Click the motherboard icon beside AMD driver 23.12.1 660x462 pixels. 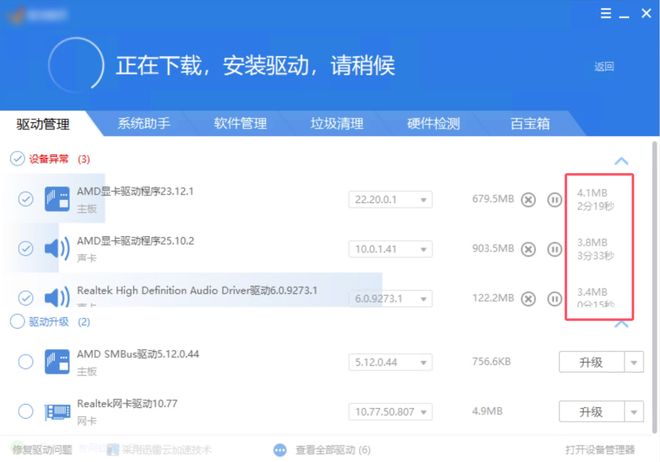57,199
